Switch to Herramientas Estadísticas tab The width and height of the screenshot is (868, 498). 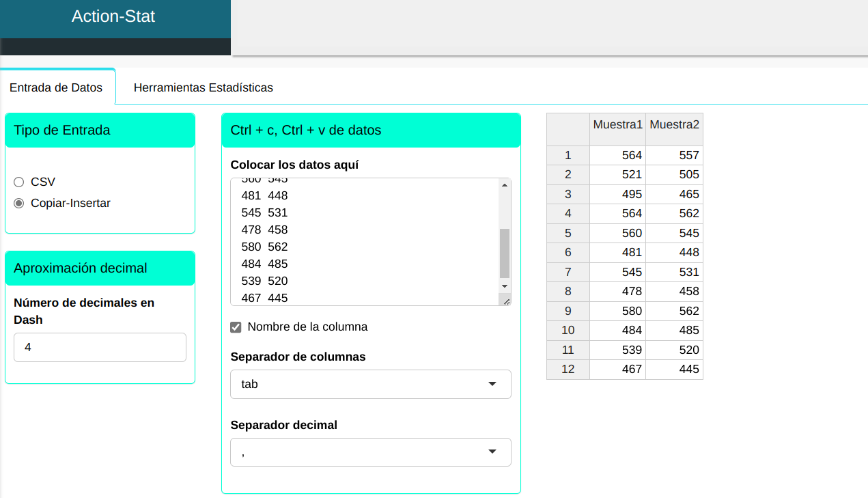point(203,88)
